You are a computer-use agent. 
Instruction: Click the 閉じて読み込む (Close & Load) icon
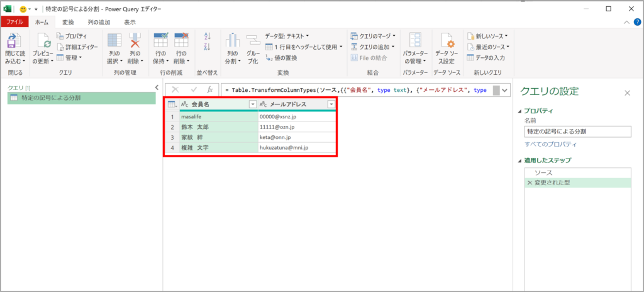pos(13,43)
